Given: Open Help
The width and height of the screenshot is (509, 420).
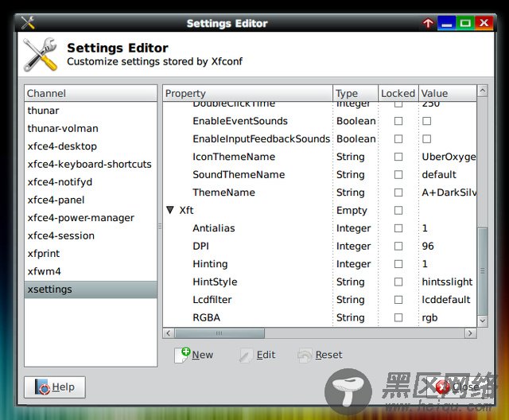Looking at the screenshot, I should point(55,387).
